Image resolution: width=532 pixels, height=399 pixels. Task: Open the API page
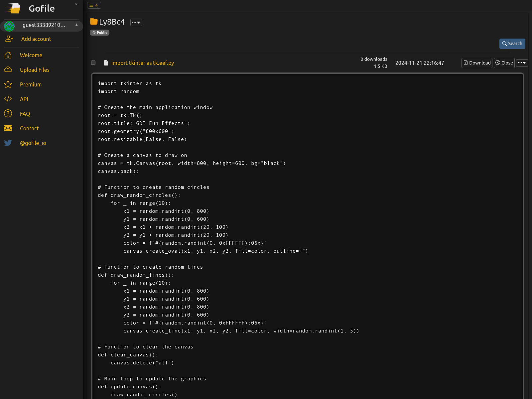24,99
